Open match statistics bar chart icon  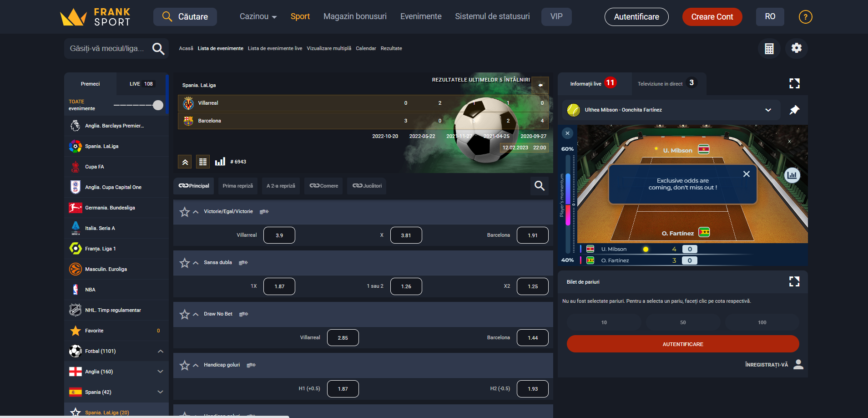[220, 162]
